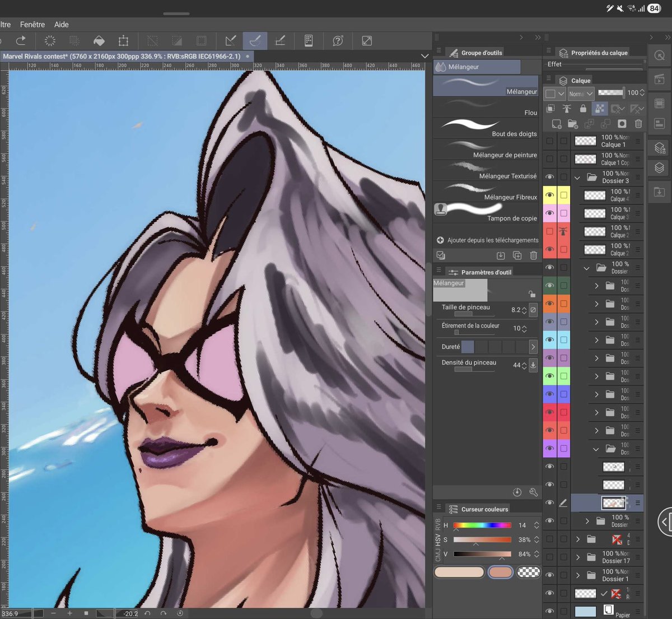The image size is (672, 619).
Task: Click New layer folder icon
Action: pos(573,123)
